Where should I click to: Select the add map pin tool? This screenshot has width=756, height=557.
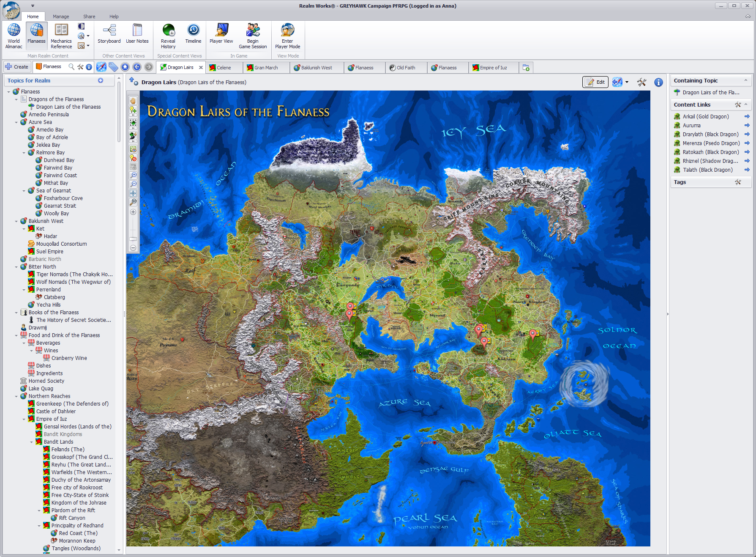tap(133, 110)
